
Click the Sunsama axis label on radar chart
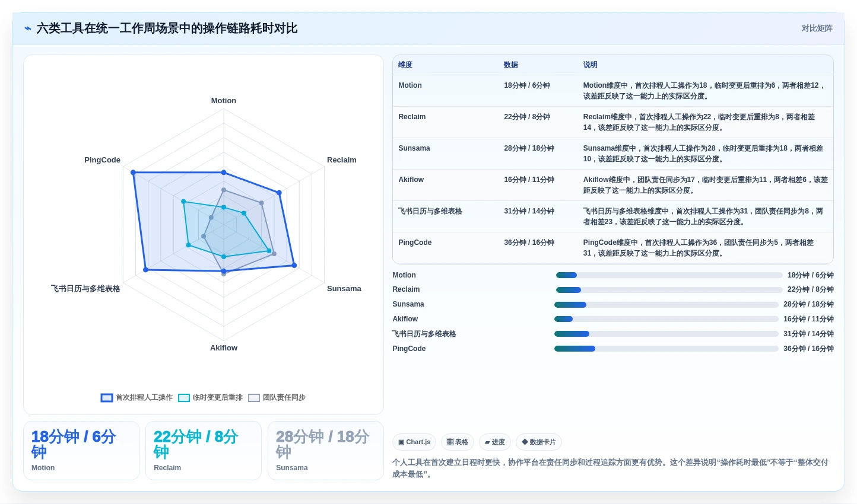(x=344, y=289)
